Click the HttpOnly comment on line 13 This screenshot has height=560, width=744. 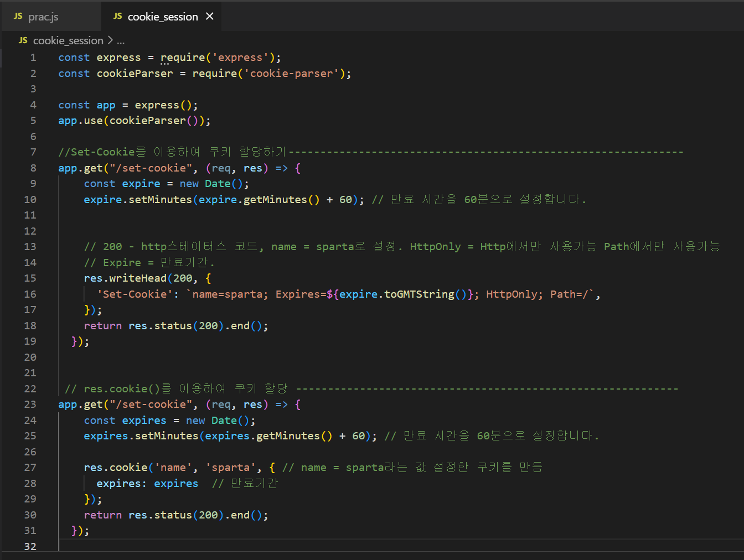coord(401,247)
